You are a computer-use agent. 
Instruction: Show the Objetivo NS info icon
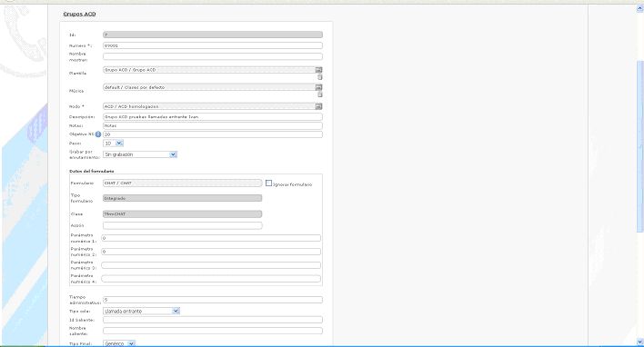pyautogui.click(x=98, y=134)
